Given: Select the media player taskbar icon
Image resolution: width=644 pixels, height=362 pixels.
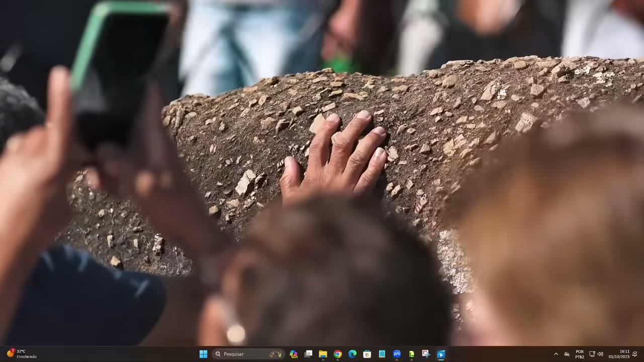Looking at the screenshot, I should click(x=441, y=354).
